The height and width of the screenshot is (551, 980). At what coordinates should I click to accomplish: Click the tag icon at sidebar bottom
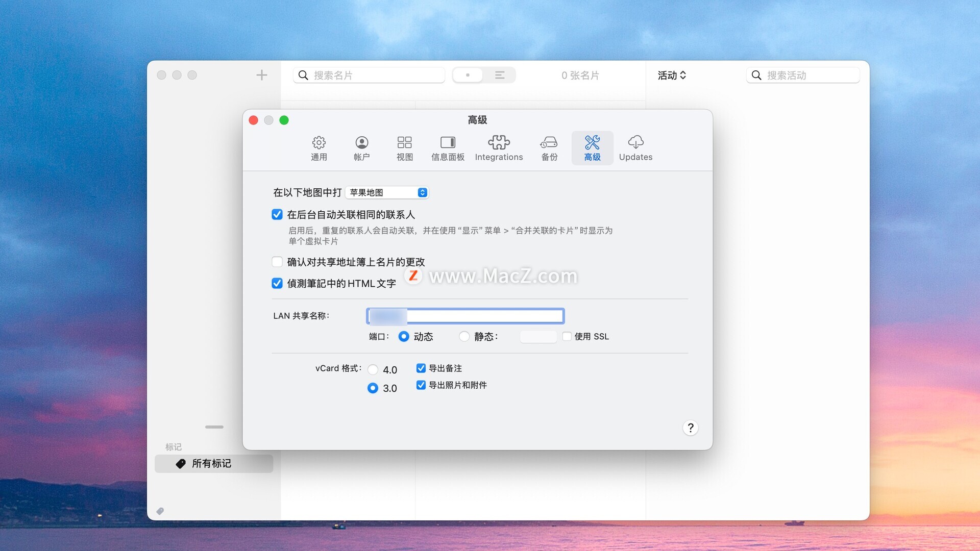tap(160, 511)
